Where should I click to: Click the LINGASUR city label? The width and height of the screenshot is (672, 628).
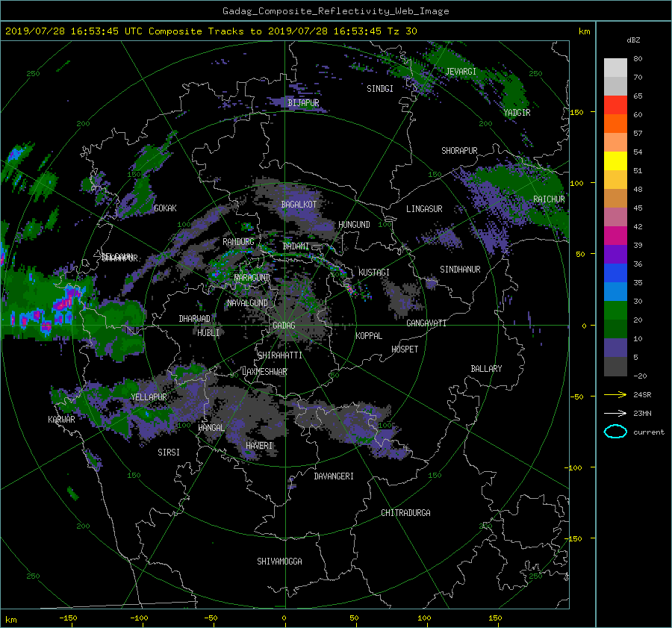click(x=424, y=209)
